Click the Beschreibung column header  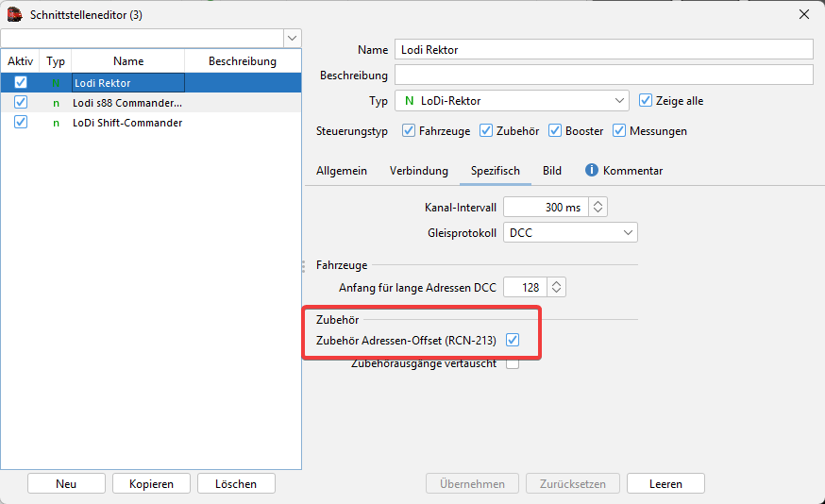pyautogui.click(x=243, y=61)
